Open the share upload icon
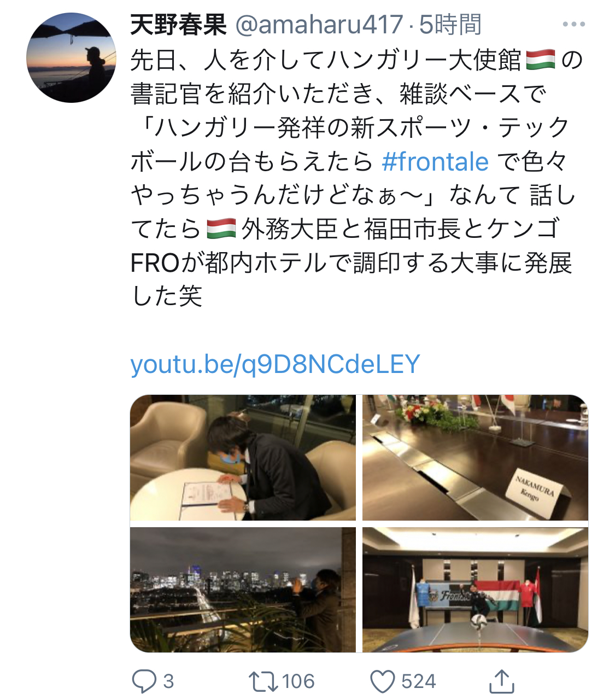The image size is (615, 700). pyautogui.click(x=501, y=681)
